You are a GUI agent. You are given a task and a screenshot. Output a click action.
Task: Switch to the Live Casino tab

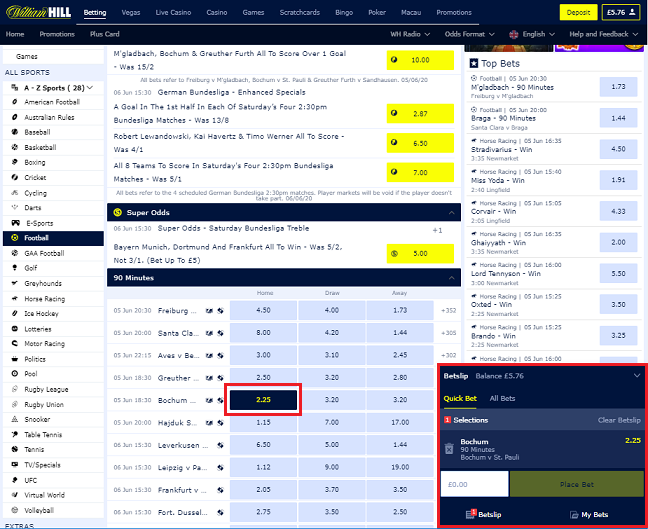coord(173,12)
